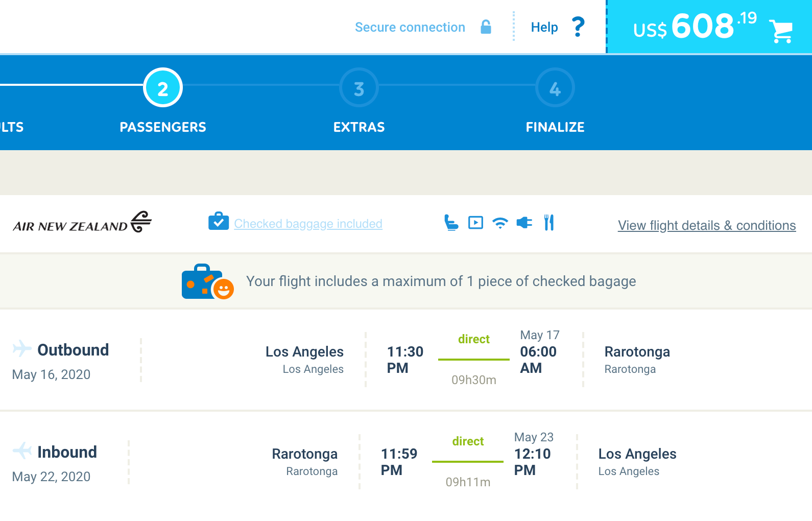Click the Outbound flight airplane icon
Screen dimensions: 812x521
pyautogui.click(x=22, y=348)
